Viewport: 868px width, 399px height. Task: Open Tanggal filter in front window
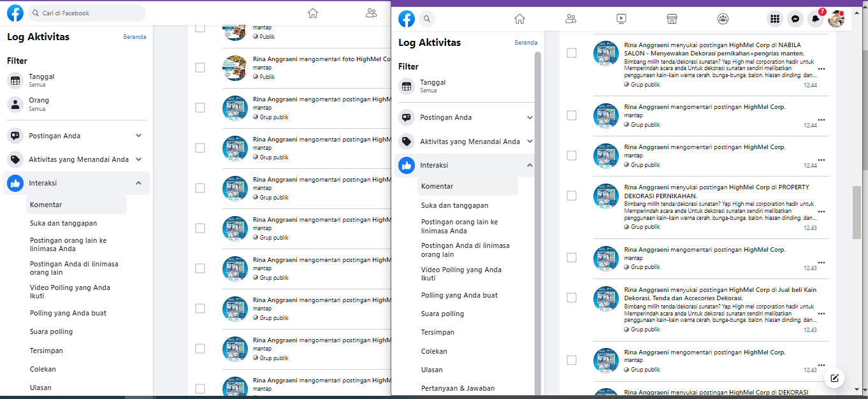point(466,86)
